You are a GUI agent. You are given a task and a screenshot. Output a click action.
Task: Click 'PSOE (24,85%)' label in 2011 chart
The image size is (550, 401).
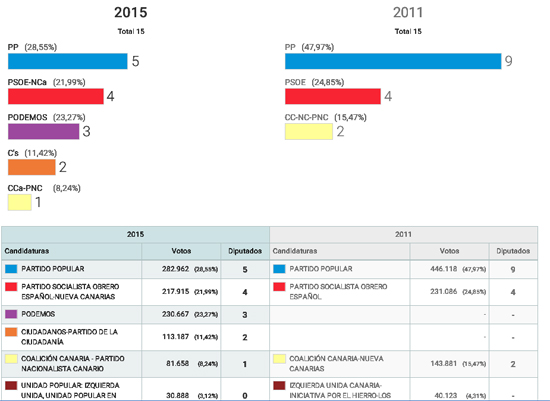point(314,82)
